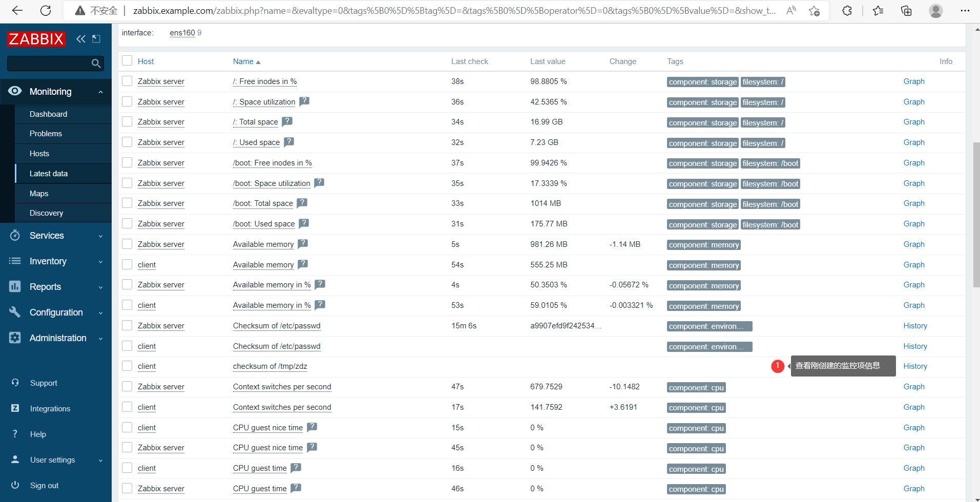Collapse the Zabbix sidebar with double-arrow icon
980x502 pixels.
point(81,39)
